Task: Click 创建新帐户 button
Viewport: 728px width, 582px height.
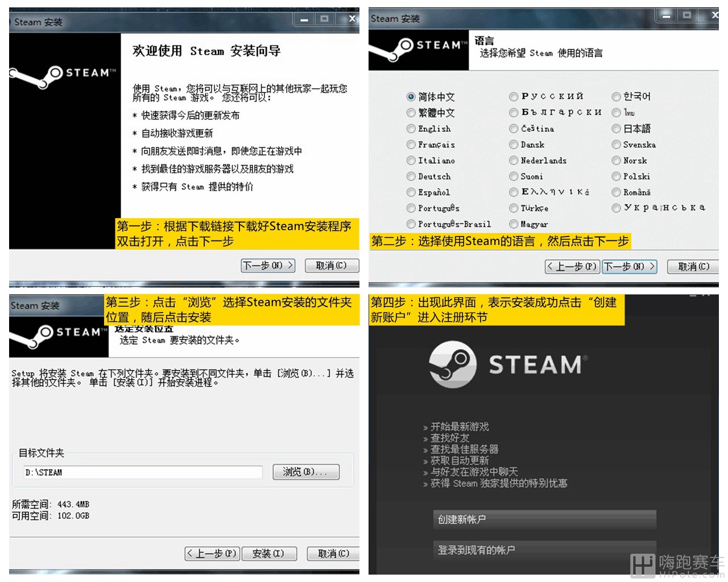Action: [544, 519]
